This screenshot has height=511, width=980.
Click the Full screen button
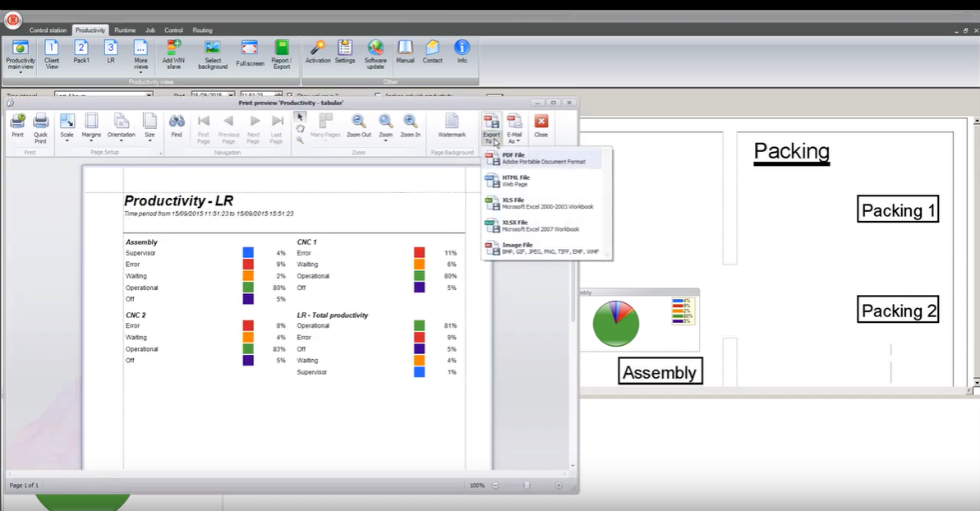250,54
